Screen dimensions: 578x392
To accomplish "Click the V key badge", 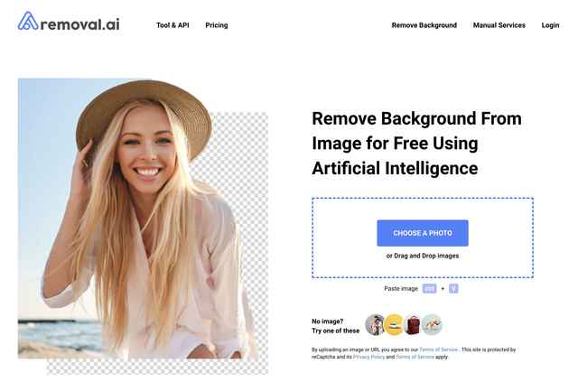I will 453,289.
